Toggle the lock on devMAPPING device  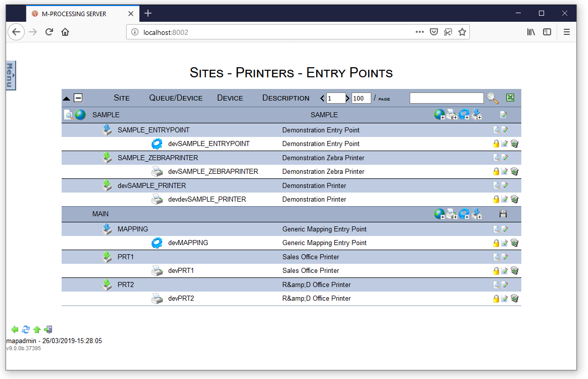[496, 243]
